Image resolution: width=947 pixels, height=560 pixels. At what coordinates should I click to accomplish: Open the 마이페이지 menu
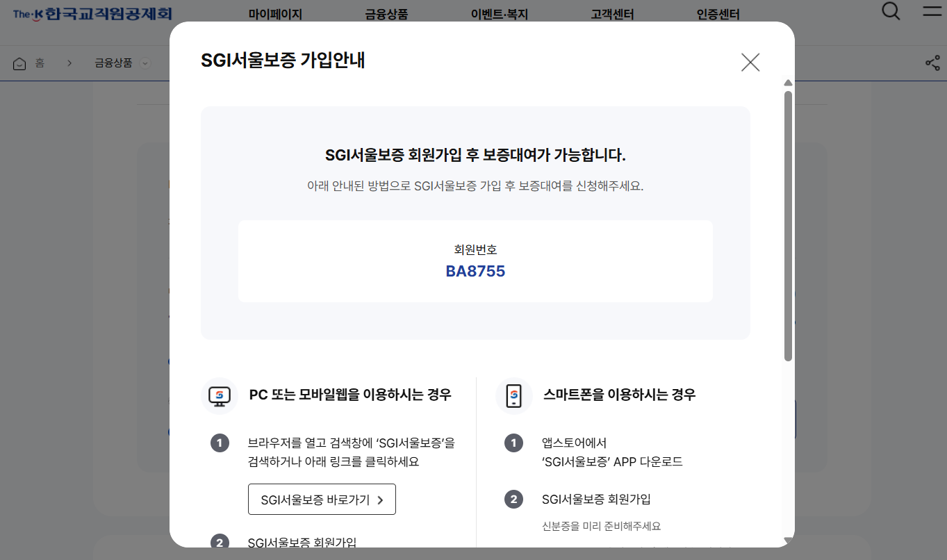click(x=275, y=15)
